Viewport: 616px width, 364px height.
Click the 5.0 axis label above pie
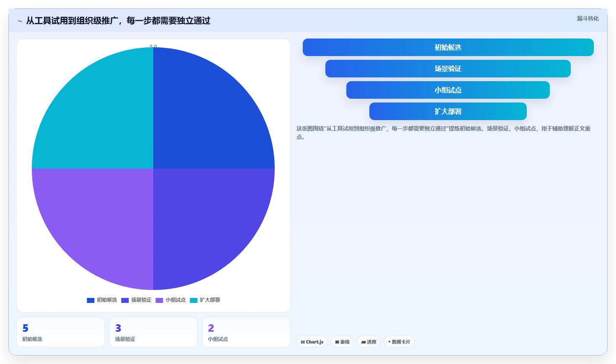[153, 46]
